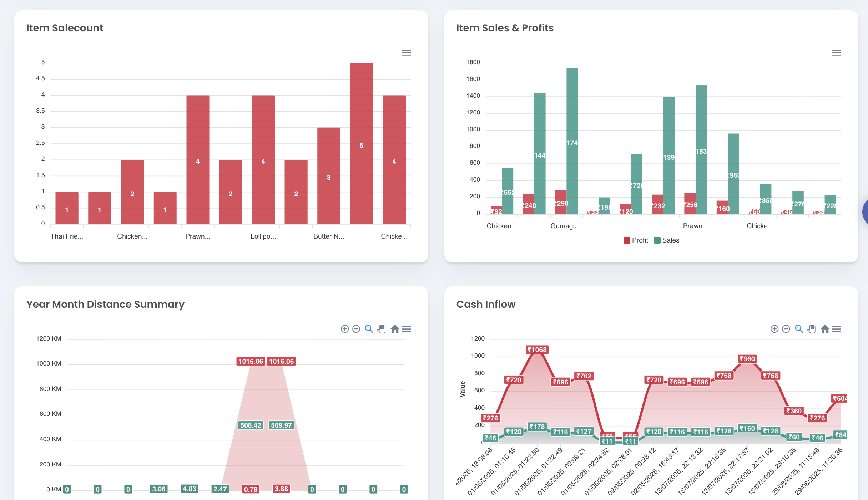
Task: Activate the panning hand on the Cash Inflow chart
Action: click(x=812, y=329)
